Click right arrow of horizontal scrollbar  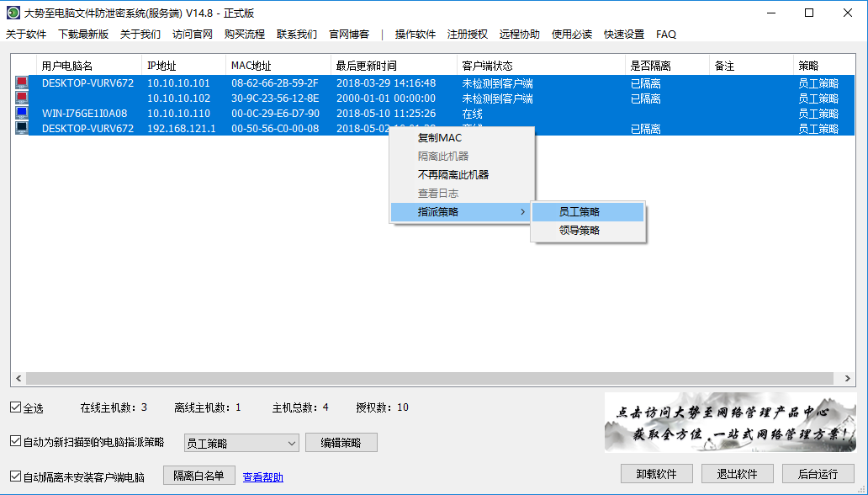click(850, 379)
